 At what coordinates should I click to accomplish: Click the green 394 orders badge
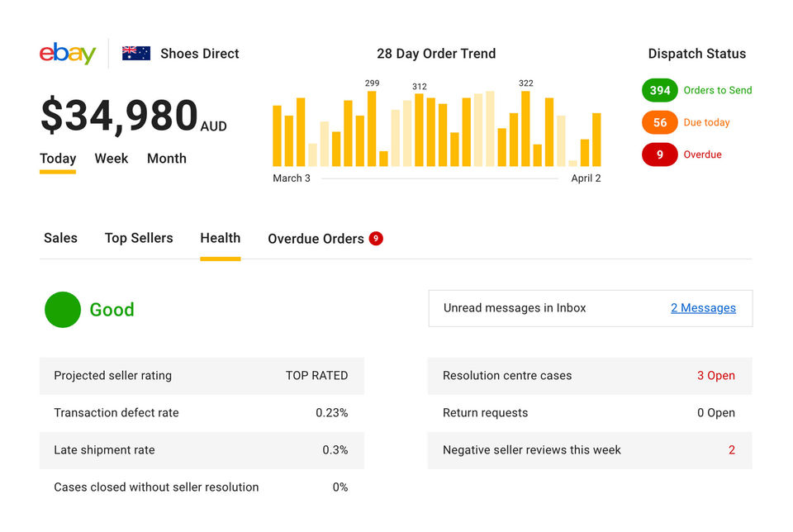(x=659, y=90)
